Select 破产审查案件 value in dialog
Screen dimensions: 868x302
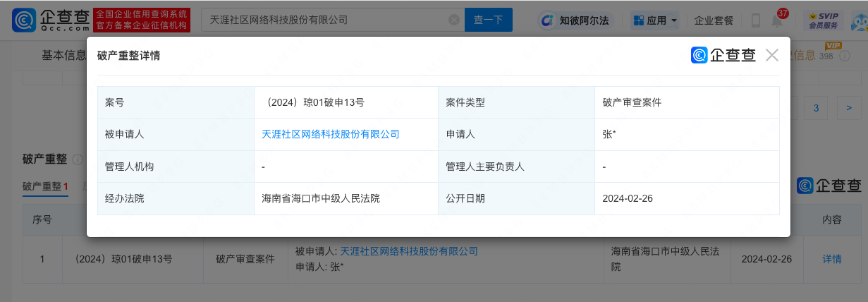pyautogui.click(x=632, y=102)
